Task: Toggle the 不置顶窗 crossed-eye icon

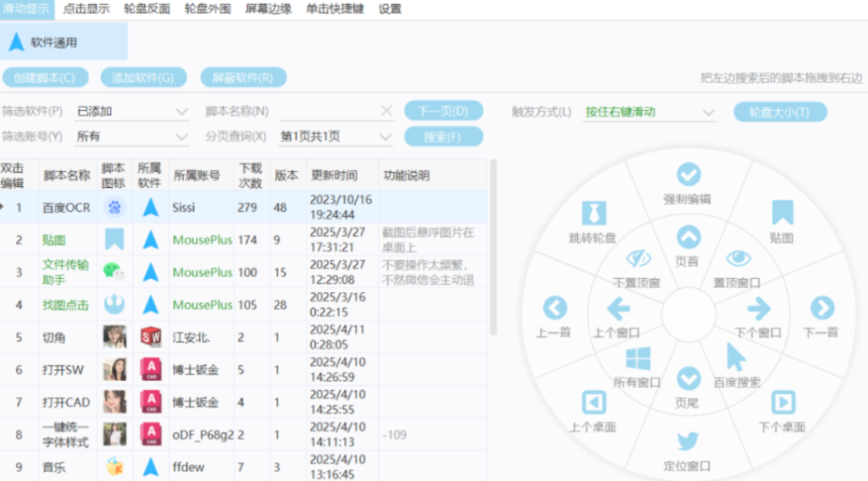Action: tap(637, 258)
